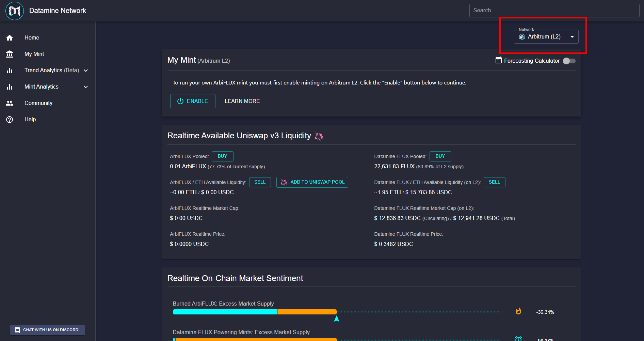Screen dimensions: 644x341
Task: Click SELL for Datamine FLUX / ETH liquidity
Action: pyautogui.click(x=495, y=182)
